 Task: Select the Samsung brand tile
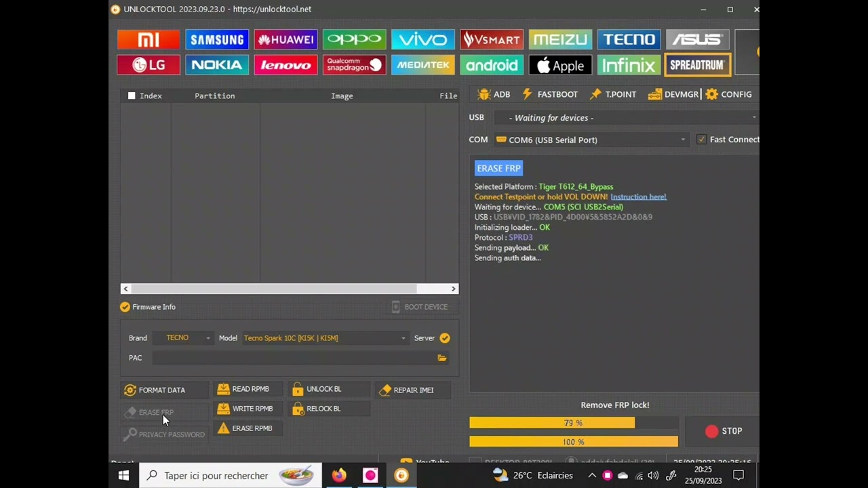point(217,40)
